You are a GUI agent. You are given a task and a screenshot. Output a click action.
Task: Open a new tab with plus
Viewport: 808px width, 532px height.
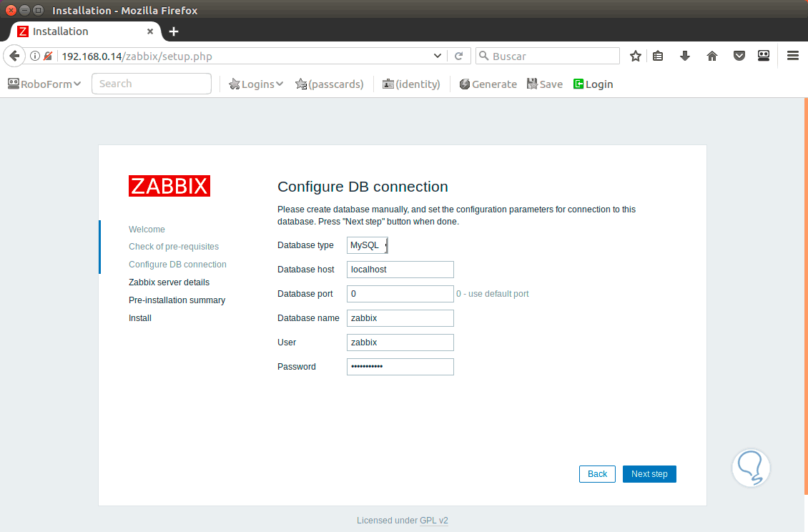(174, 31)
